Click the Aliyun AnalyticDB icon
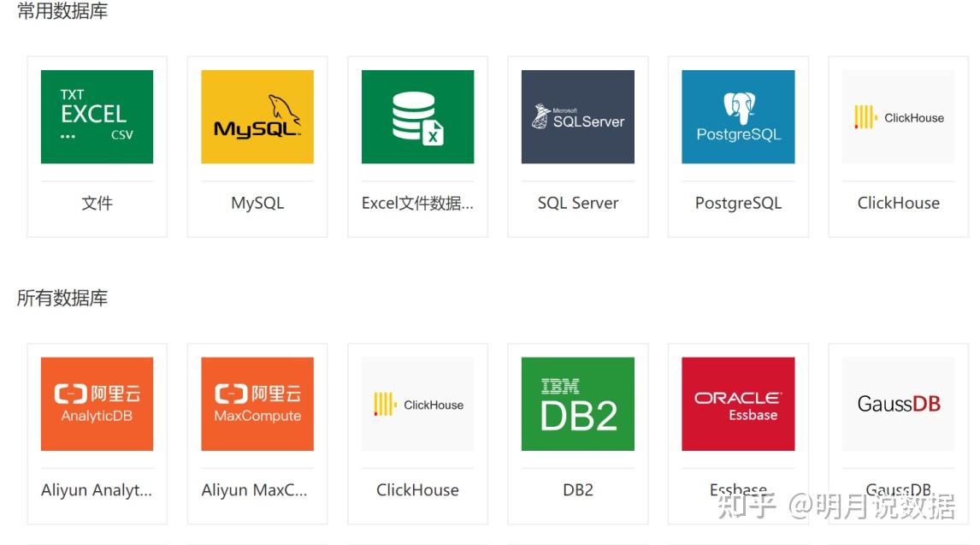This screenshot has height=545, width=980. pyautogui.click(x=97, y=403)
